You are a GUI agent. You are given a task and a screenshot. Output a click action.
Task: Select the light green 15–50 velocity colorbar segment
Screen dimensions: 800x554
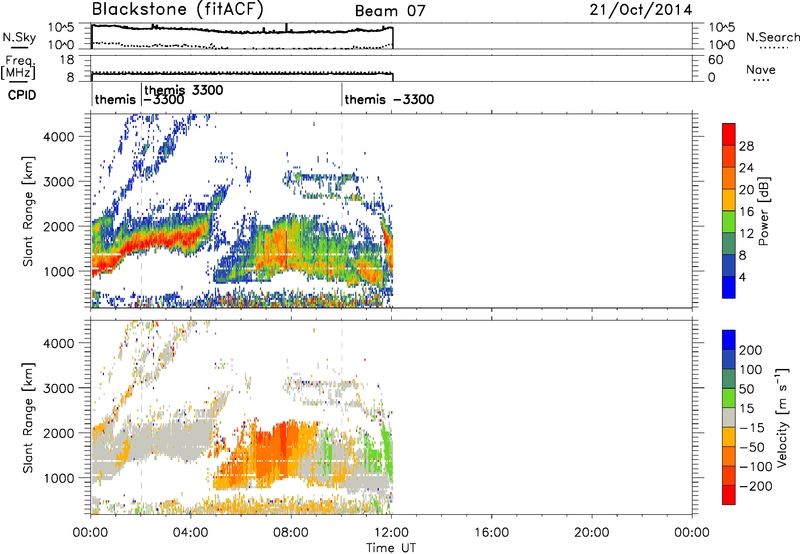[x=729, y=398]
